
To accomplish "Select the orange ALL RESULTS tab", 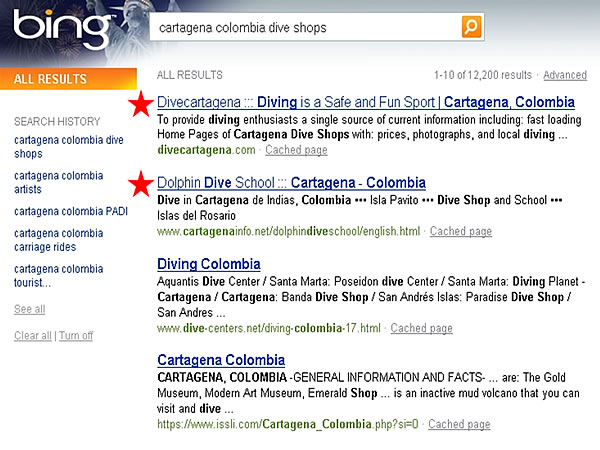I will pyautogui.click(x=50, y=79).
